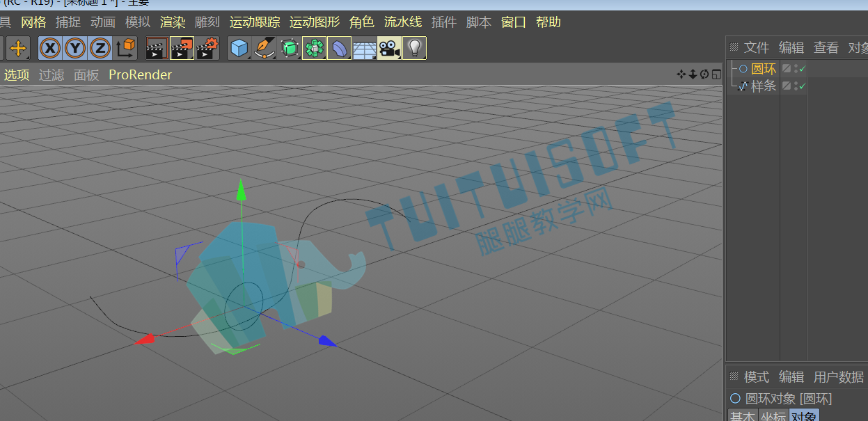This screenshot has width=868, height=421.
Task: Open the 运动图形 menu
Action: click(315, 22)
